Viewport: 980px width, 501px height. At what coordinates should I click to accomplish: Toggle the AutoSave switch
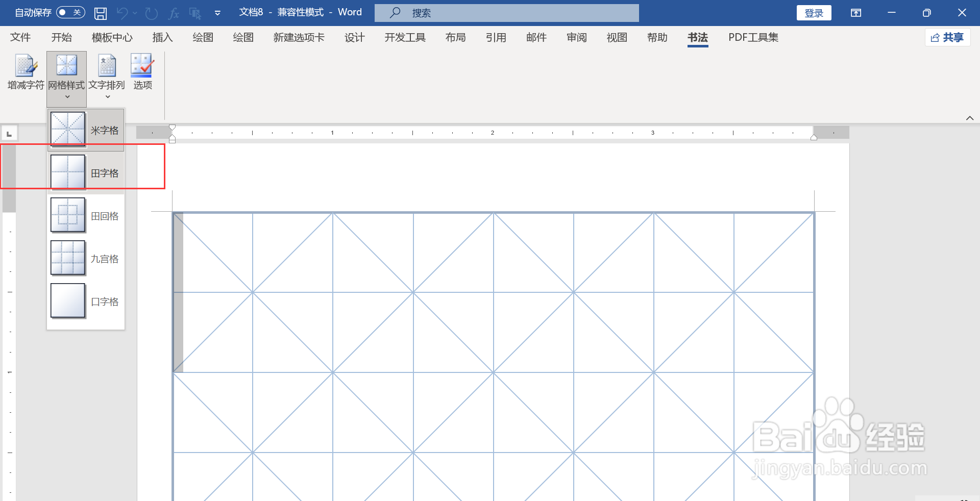coord(70,12)
